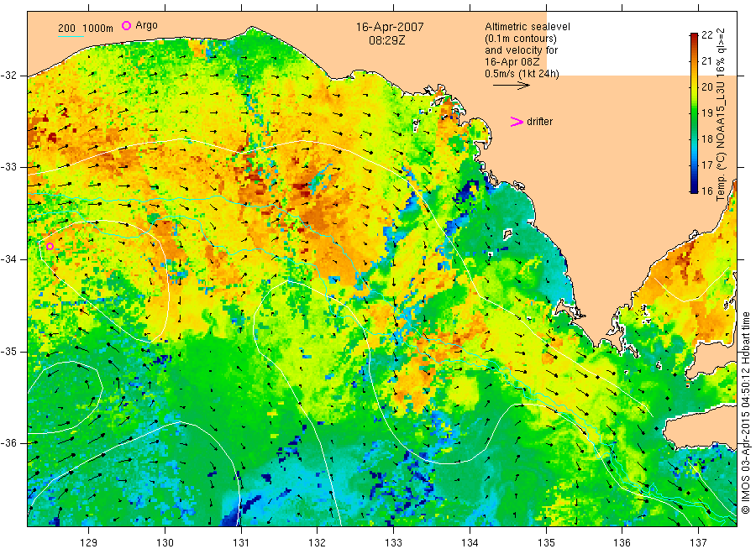Click the 0.5m/s velocity scale arrow
756x554 pixels.
511,86
